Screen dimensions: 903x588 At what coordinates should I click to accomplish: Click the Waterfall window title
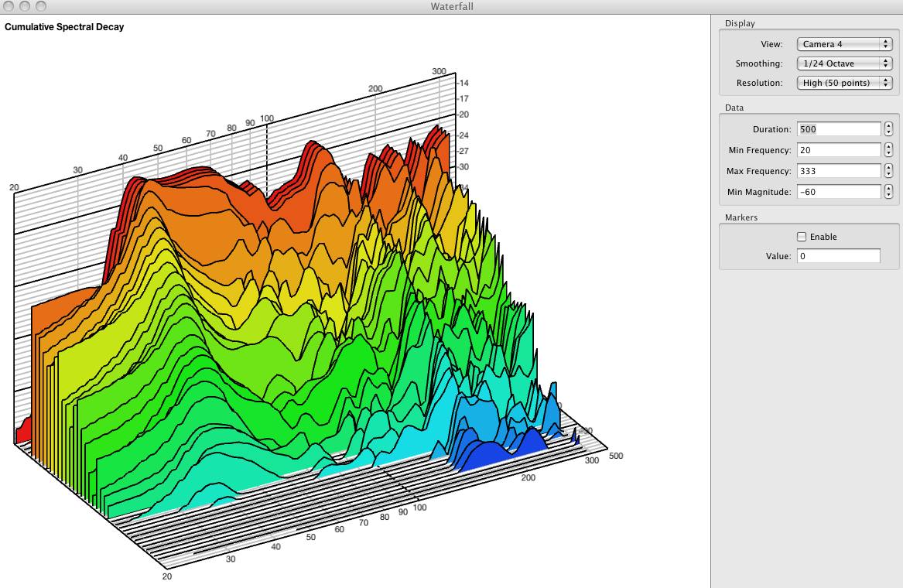point(452,6)
